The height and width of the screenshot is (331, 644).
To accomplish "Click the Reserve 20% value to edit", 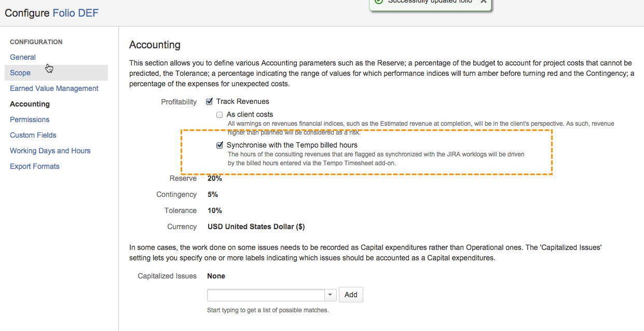I will tap(214, 178).
